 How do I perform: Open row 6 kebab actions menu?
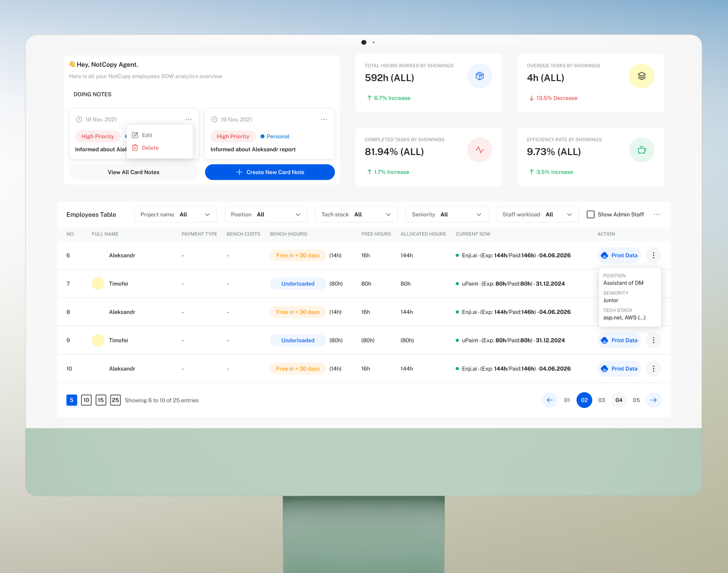[653, 256]
